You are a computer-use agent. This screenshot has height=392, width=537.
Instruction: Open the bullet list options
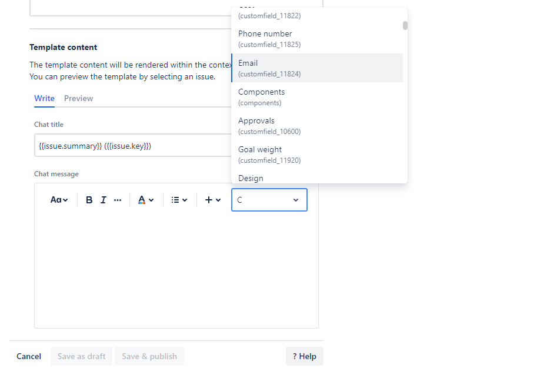click(179, 200)
